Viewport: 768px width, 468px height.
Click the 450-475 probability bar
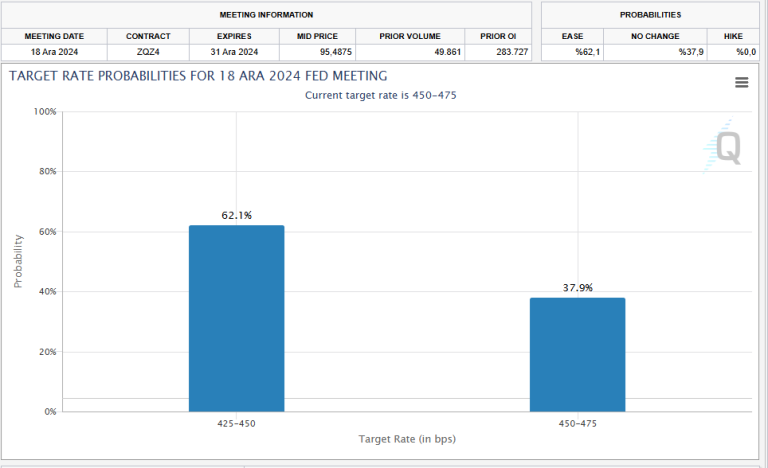pyautogui.click(x=577, y=355)
